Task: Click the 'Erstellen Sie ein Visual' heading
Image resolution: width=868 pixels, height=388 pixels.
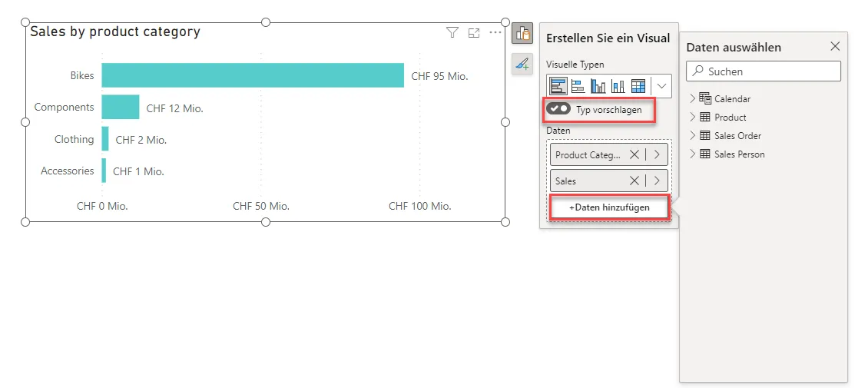Action: [x=608, y=38]
